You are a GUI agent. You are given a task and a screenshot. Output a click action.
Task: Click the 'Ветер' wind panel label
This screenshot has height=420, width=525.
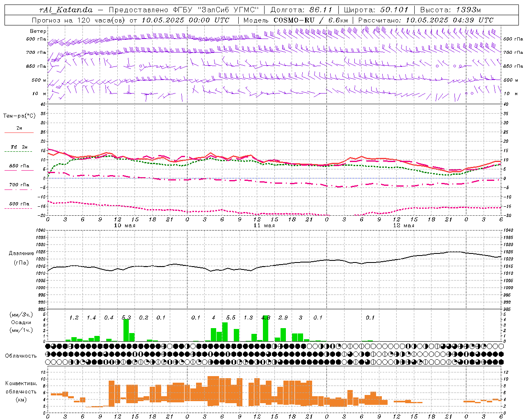[38, 31]
